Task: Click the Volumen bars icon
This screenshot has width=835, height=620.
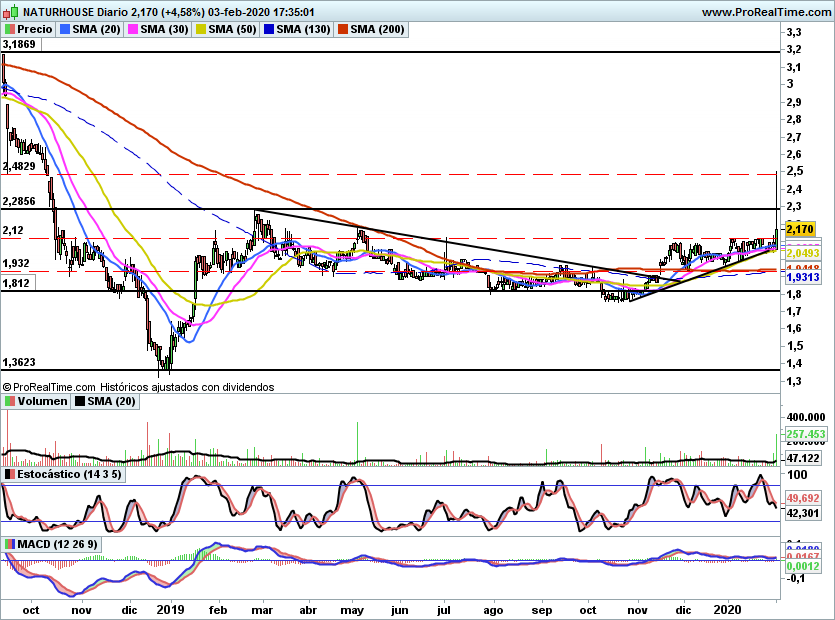Action: click(10, 401)
